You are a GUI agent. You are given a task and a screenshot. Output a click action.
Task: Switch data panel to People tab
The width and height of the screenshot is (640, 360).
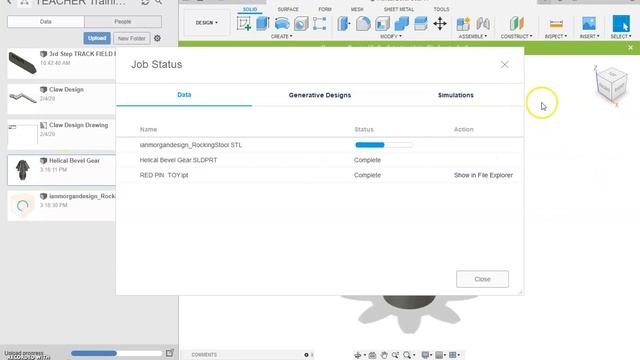[123, 22]
